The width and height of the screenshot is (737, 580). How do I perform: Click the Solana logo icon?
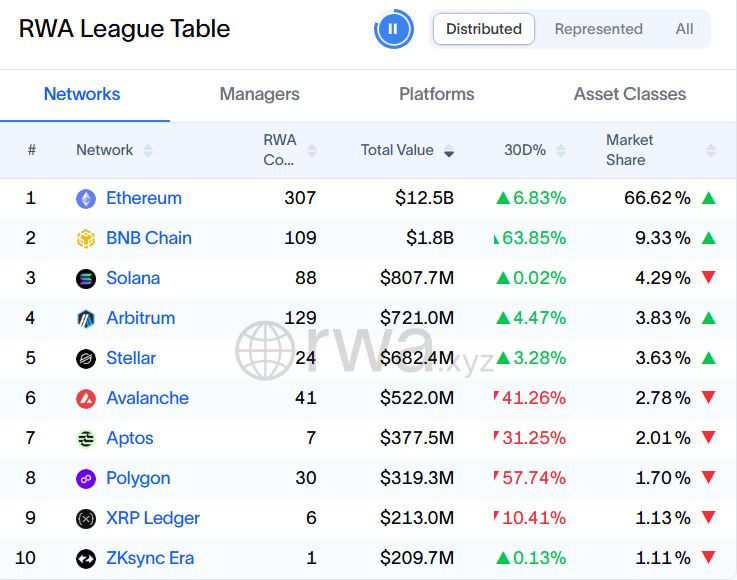[86, 279]
